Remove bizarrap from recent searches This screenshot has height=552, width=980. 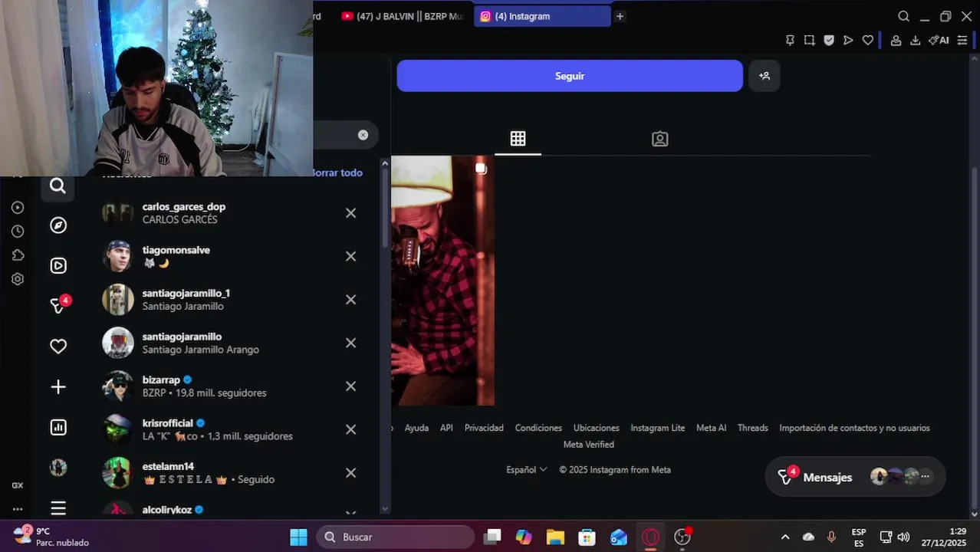350,386
